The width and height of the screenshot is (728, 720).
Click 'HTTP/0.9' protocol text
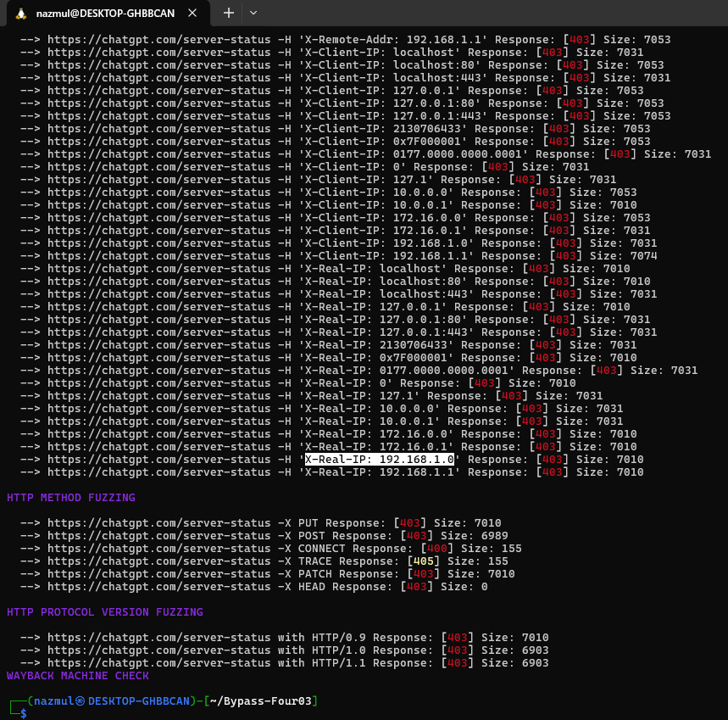(338, 638)
